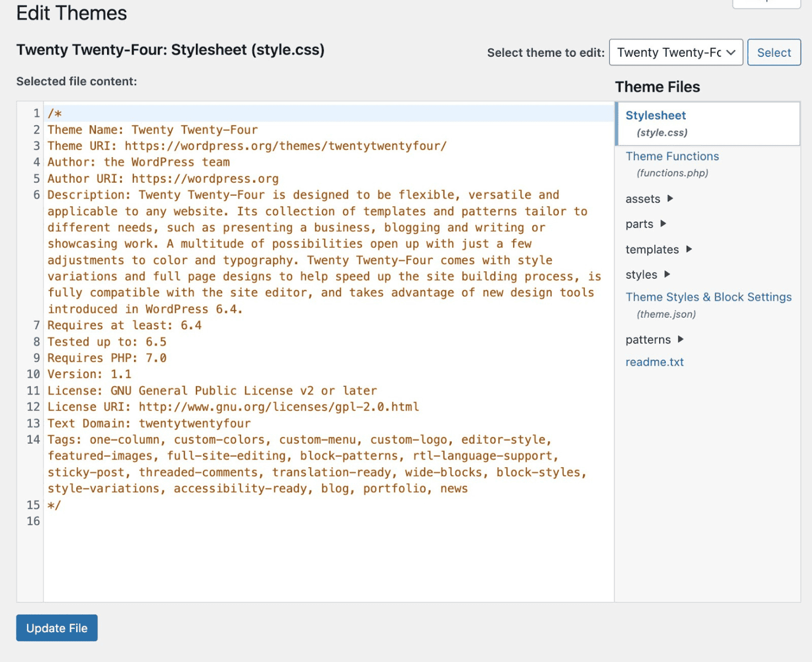
Task: Click the Version: 1.1 line
Action: [x=89, y=375]
